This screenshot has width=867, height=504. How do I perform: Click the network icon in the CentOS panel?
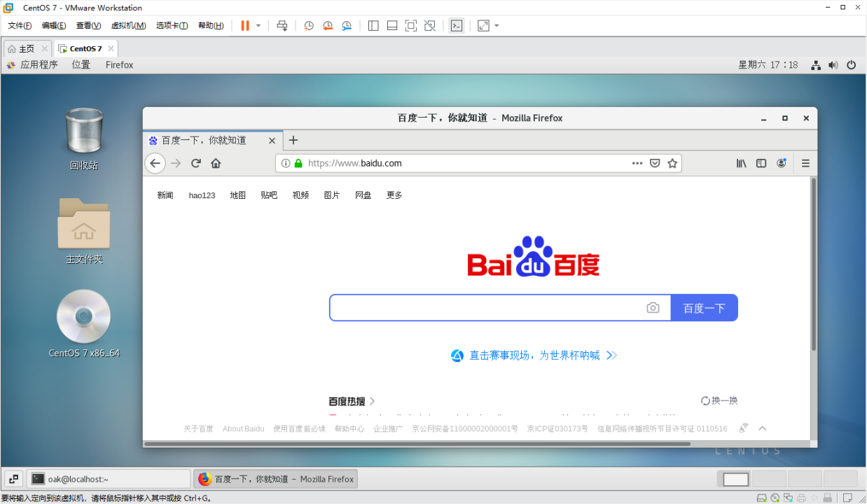[816, 64]
